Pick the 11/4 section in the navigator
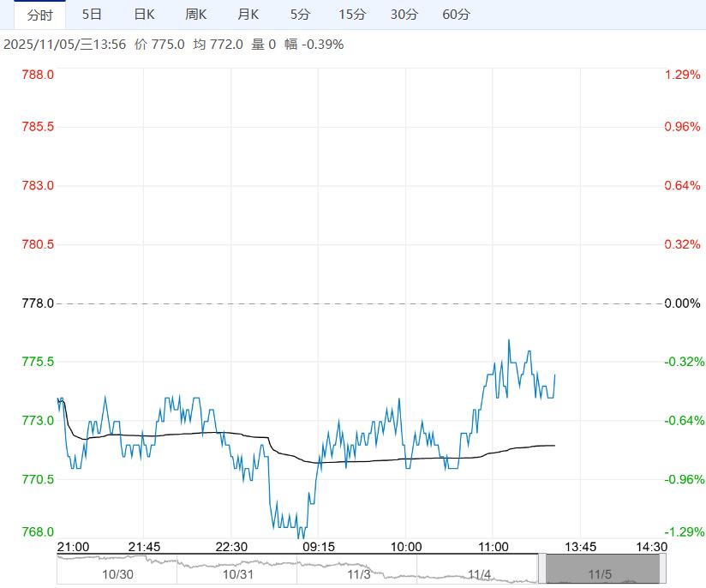Screen dimensions: 706x588 (480, 573)
